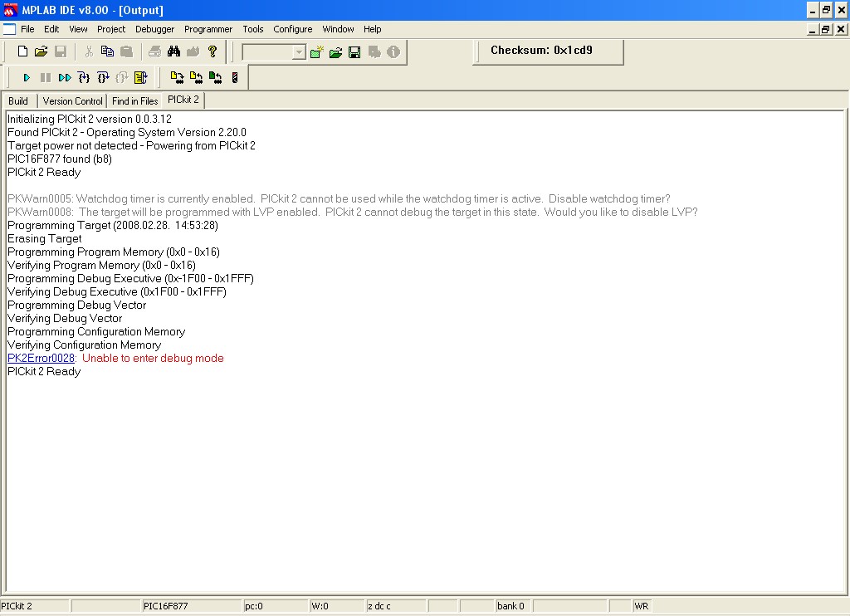Open the Programmer menu
Image resolution: width=850 pixels, height=616 pixels.
click(208, 29)
